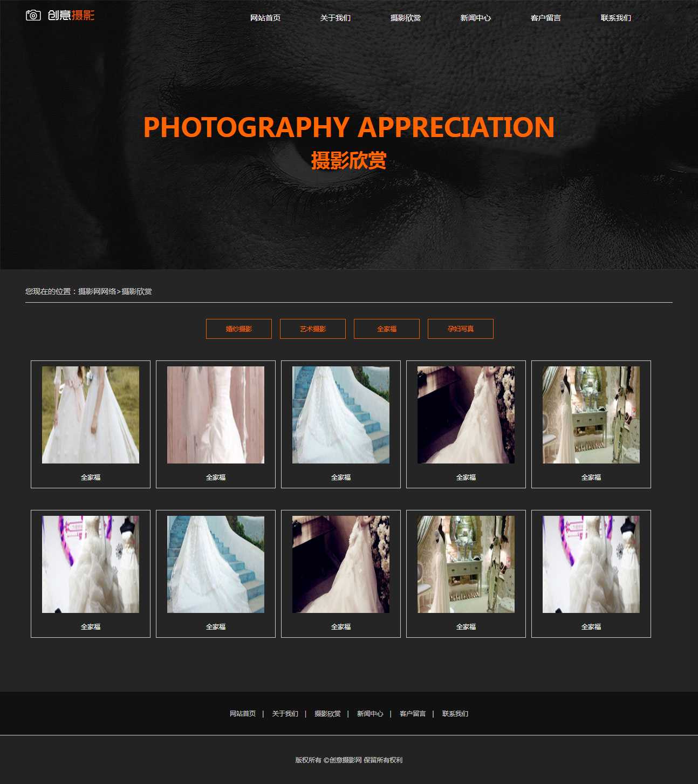Open 关于我们 in top navigation

click(x=336, y=18)
